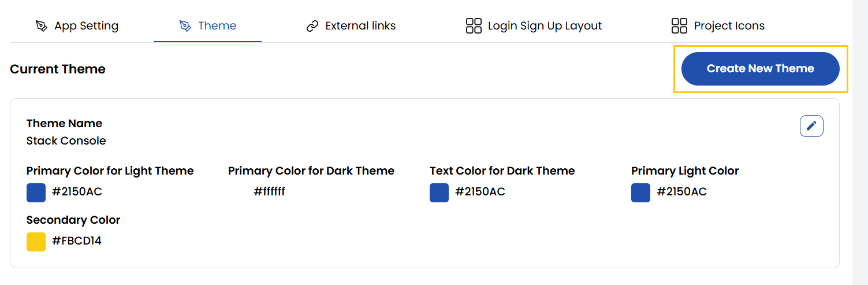
Task: Pick the Primary Light Color blue swatch
Action: [x=640, y=193]
